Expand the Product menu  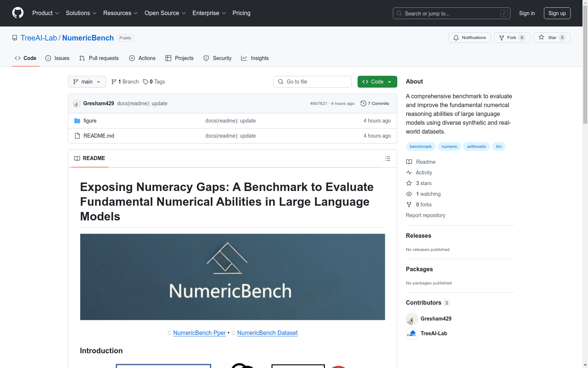[x=46, y=13]
